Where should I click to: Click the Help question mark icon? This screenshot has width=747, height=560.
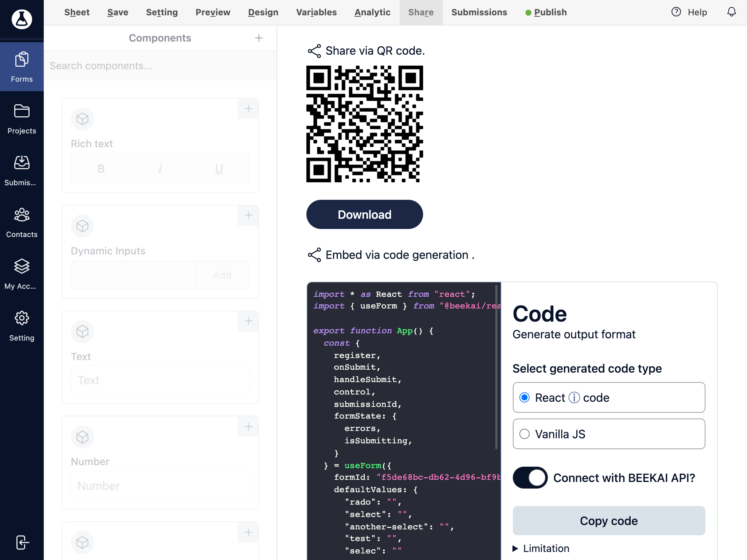point(676,12)
